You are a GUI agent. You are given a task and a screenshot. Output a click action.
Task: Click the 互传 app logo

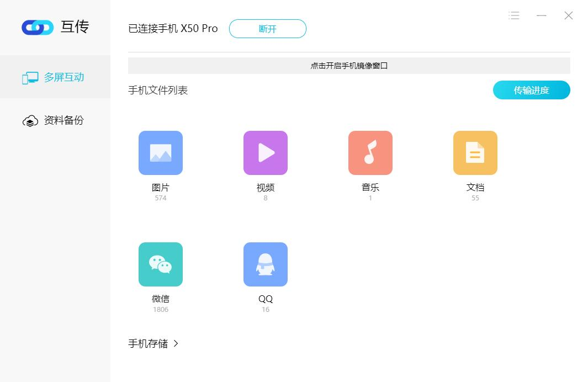[38, 28]
